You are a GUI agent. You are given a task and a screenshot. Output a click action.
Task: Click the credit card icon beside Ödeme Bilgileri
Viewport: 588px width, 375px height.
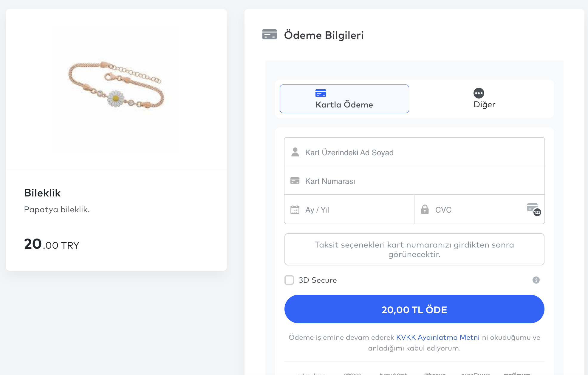pyautogui.click(x=269, y=34)
